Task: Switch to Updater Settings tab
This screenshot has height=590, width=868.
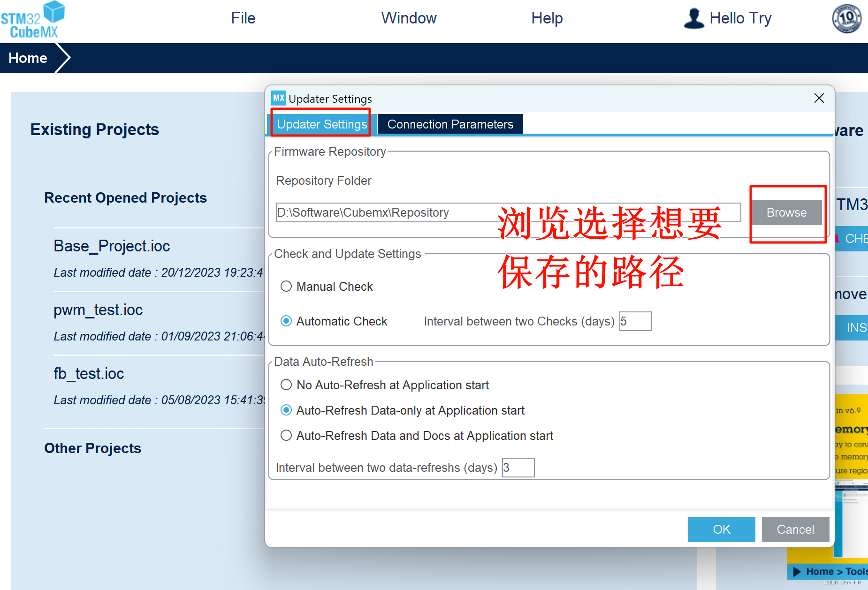Action: click(321, 124)
